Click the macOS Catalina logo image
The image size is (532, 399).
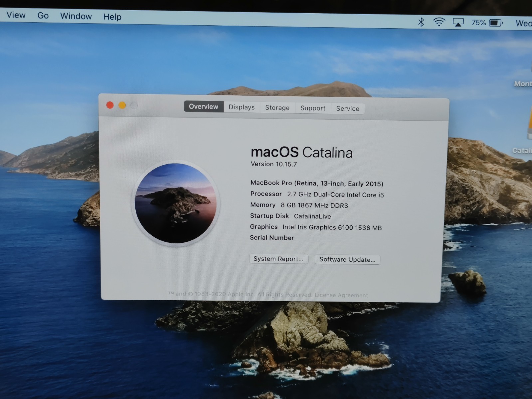click(176, 203)
